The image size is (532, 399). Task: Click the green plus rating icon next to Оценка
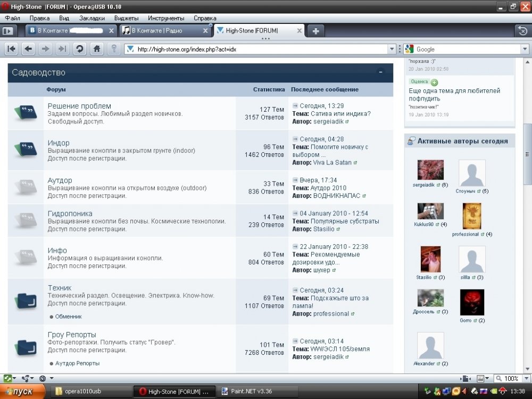tap(434, 82)
